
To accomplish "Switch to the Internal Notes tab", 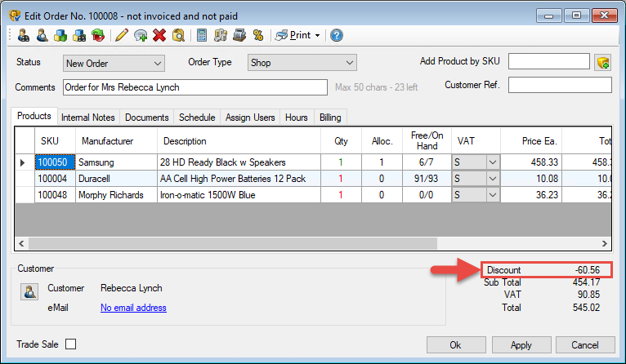I will coord(88,118).
